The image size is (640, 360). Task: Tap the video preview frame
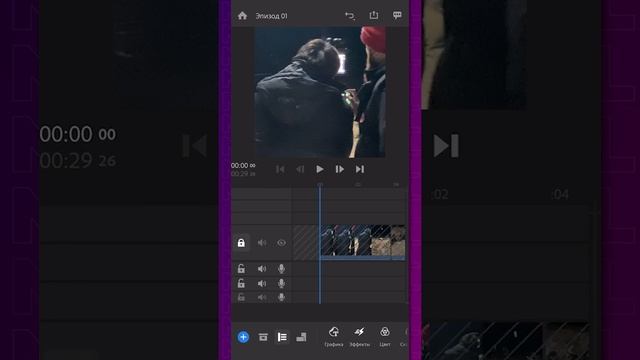point(320,92)
